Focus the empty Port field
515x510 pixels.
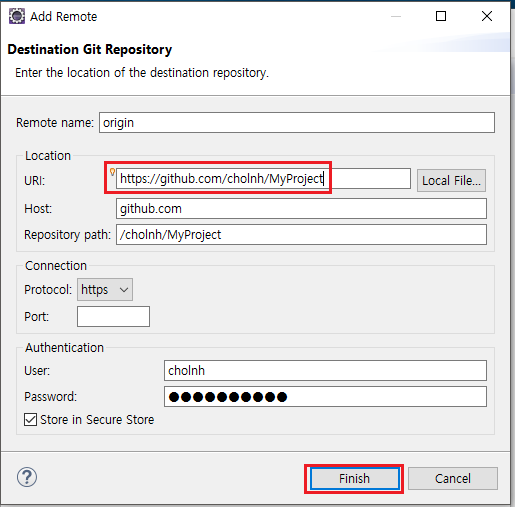(x=113, y=316)
